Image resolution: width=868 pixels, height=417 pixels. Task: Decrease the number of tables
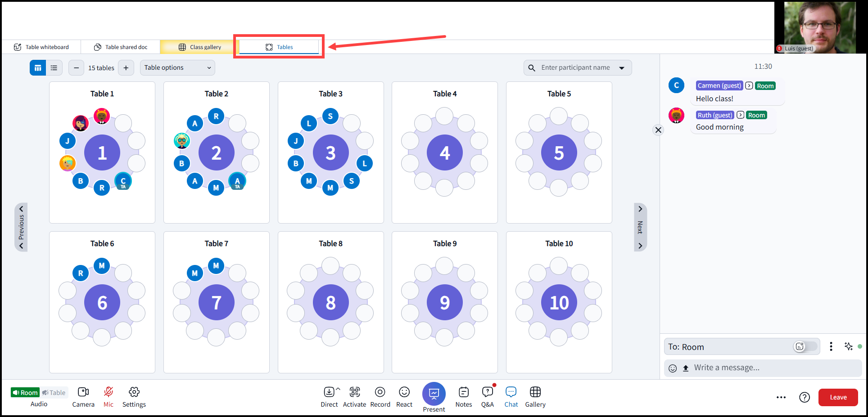[77, 68]
